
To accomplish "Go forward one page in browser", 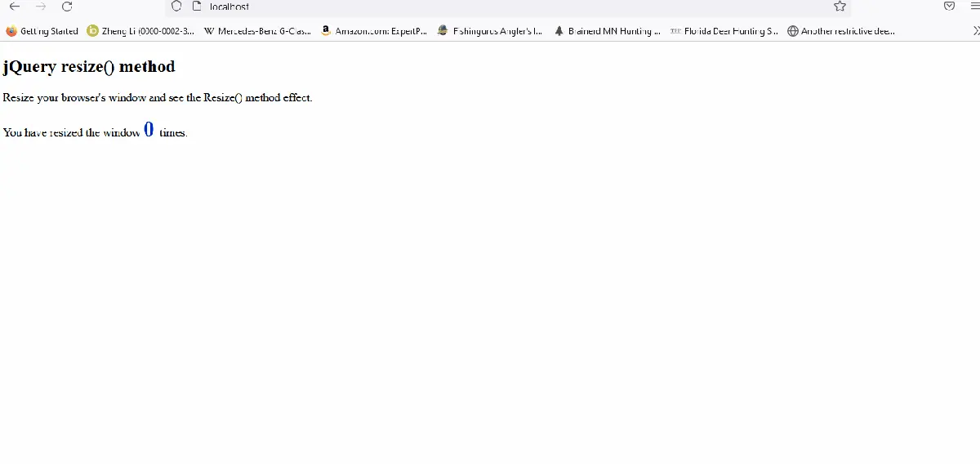I will pyautogui.click(x=41, y=6).
